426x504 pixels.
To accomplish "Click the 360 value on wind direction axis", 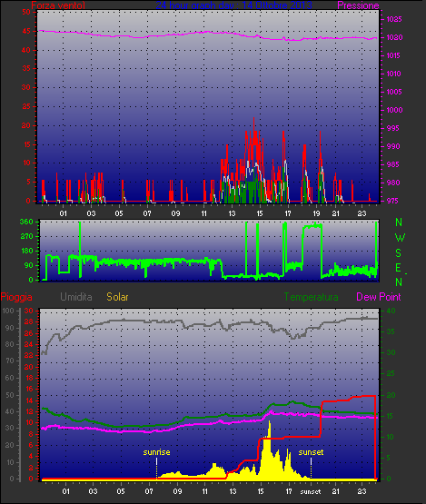I will pyautogui.click(x=26, y=222).
